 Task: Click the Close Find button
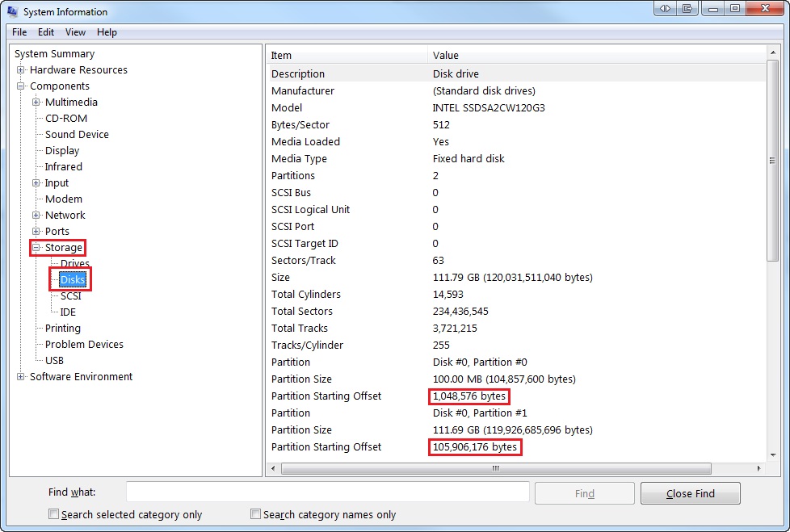[x=691, y=493]
